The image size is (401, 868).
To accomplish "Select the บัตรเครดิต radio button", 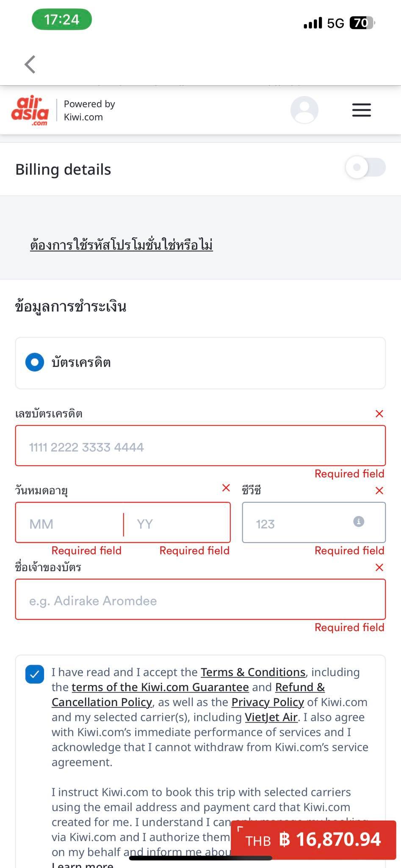I will (35, 362).
